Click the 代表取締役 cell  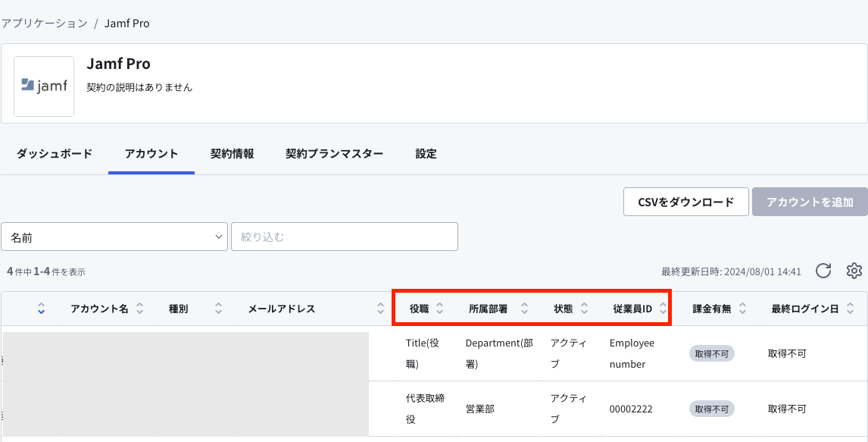(425, 409)
